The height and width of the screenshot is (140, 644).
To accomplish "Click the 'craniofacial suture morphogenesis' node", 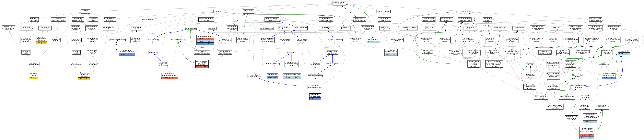I will tap(315, 86).
